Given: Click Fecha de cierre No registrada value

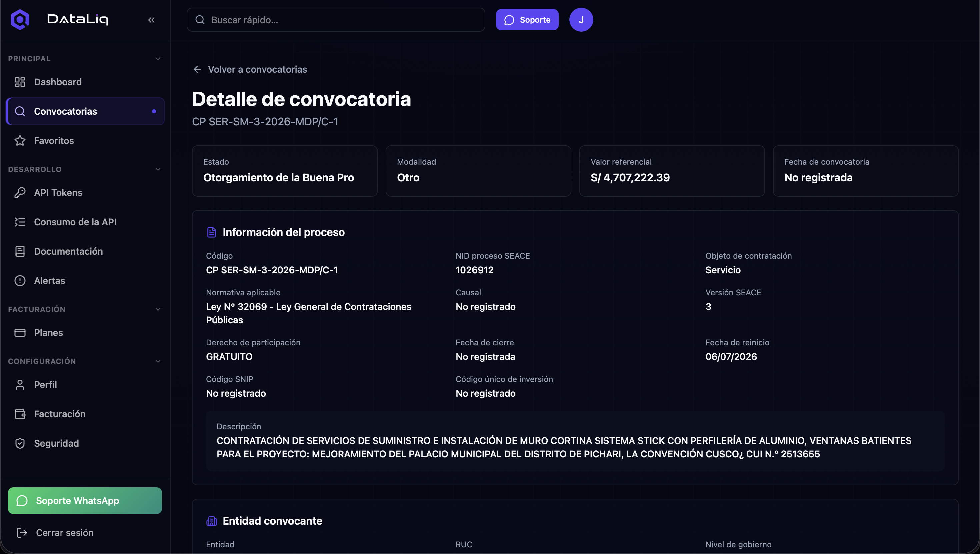Looking at the screenshot, I should (485, 357).
